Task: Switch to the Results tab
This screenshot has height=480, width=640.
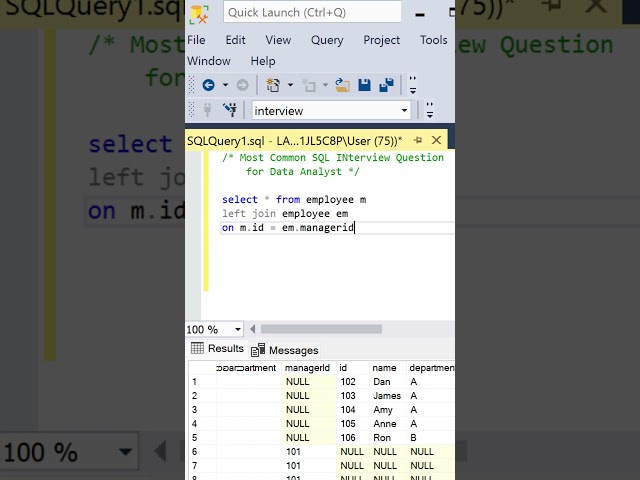Action: [218, 349]
